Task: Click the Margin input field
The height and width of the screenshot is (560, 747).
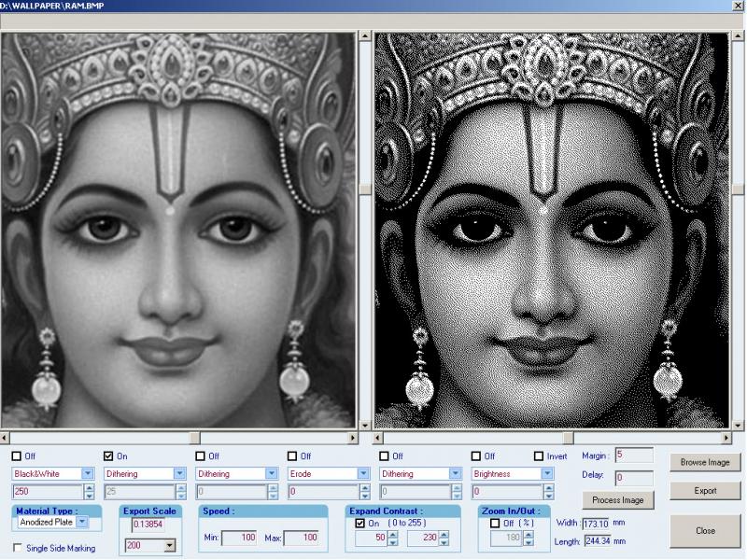Action: 633,455
